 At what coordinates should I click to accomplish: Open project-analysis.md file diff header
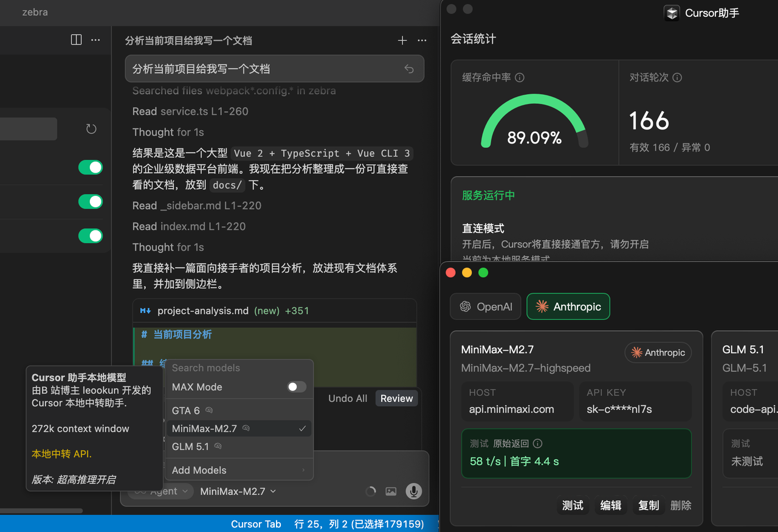tap(275, 311)
